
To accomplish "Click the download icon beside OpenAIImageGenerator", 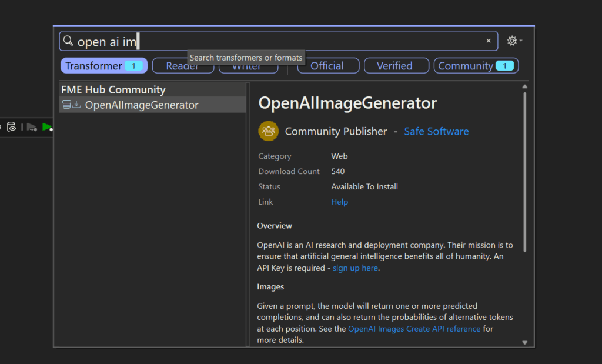I will [x=76, y=105].
